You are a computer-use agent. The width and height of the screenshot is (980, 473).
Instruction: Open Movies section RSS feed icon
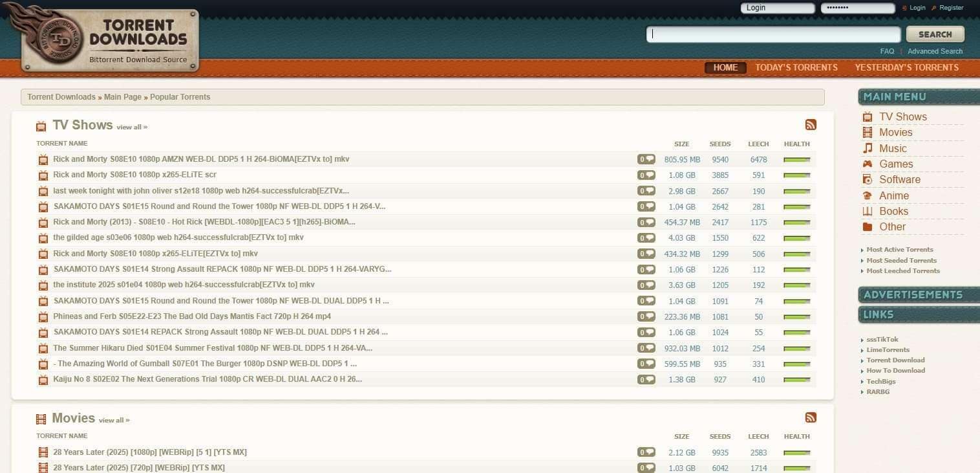click(811, 417)
